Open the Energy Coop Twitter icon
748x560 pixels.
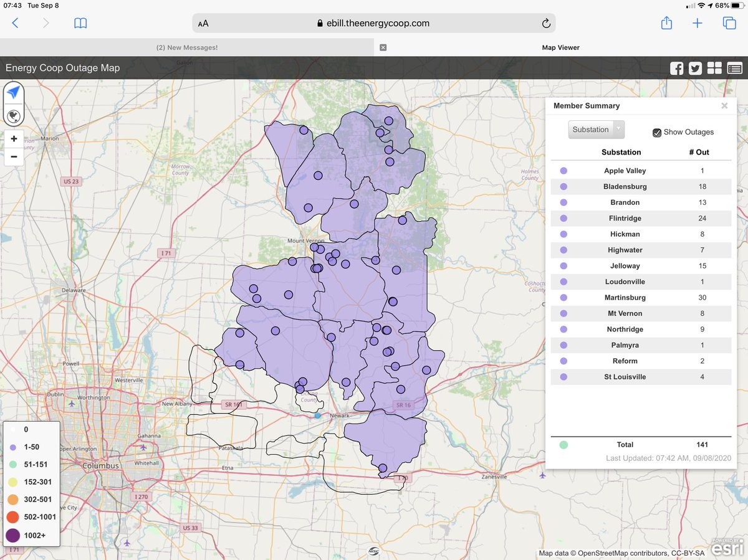click(696, 69)
